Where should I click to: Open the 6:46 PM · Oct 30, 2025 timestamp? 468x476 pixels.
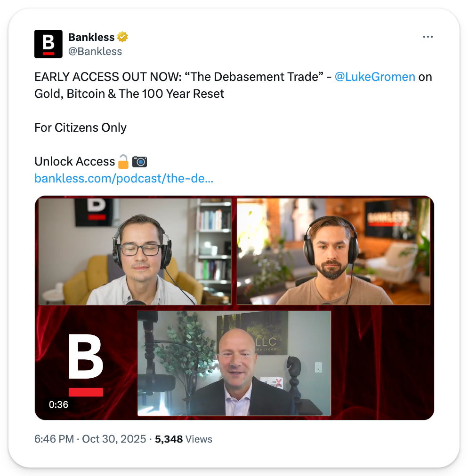tap(90, 439)
